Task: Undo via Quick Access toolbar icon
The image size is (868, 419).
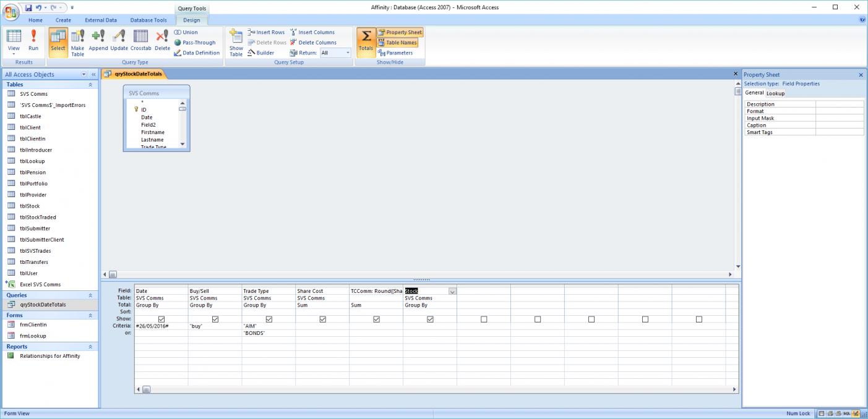Action: tap(38, 7)
